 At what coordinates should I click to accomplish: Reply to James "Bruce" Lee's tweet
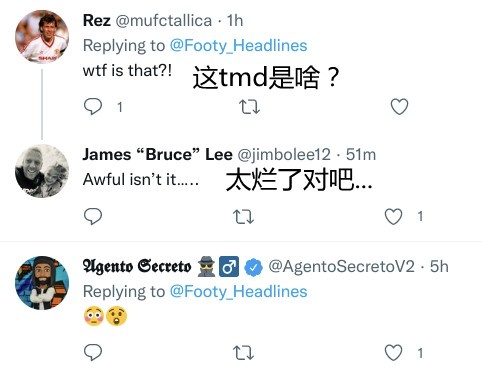pyautogui.click(x=93, y=216)
